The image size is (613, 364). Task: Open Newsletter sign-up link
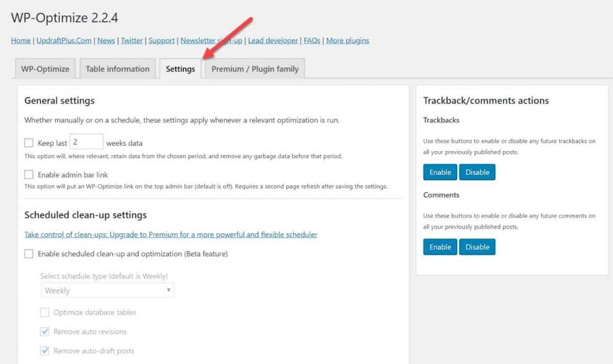coord(211,40)
